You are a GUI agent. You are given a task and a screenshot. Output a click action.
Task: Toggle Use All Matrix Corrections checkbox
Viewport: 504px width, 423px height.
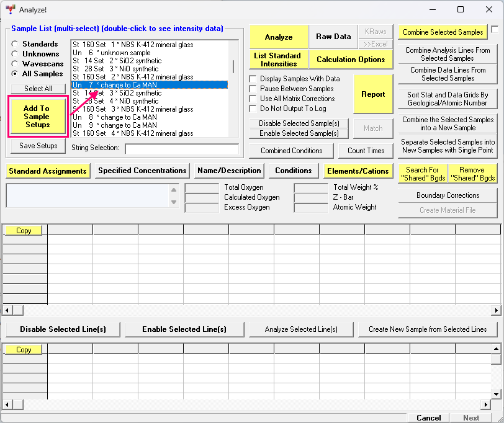tap(253, 99)
